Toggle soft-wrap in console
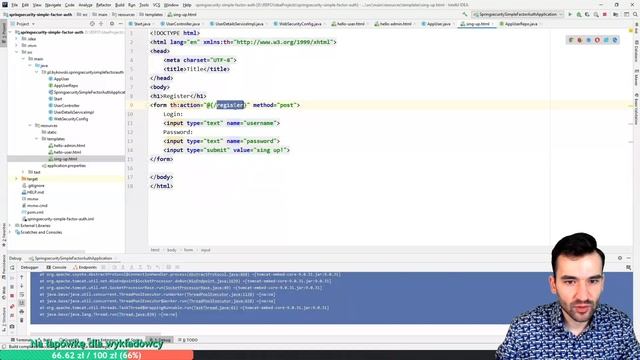The width and height of the screenshot is (640, 360). pyautogui.click(x=22, y=295)
